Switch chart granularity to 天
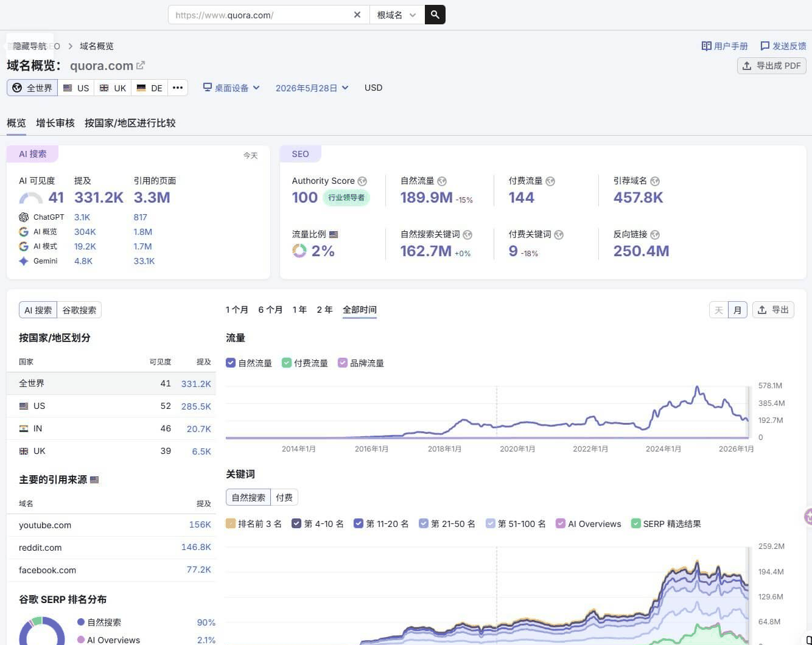The height and width of the screenshot is (645, 812). pyautogui.click(x=719, y=310)
